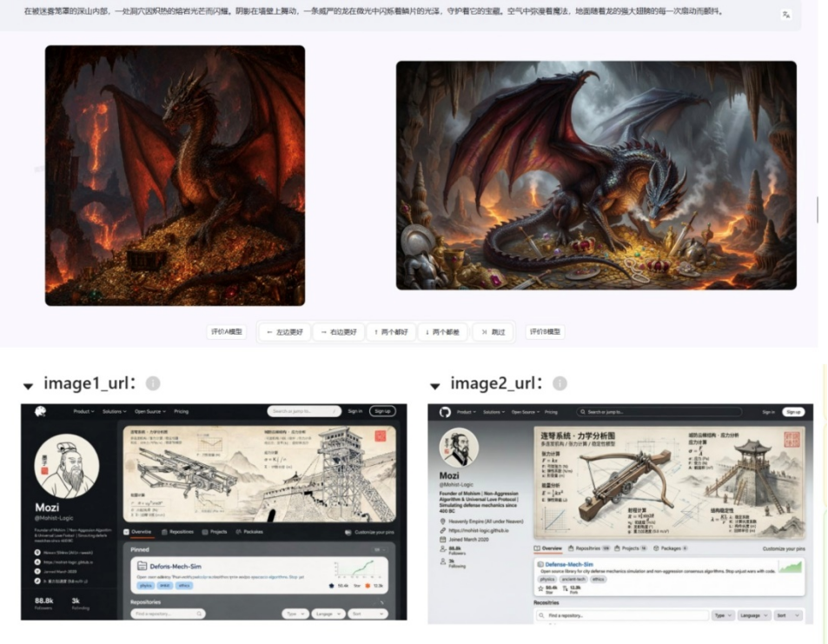The height and width of the screenshot is (644, 828).
Task: Collapse the image2_url section triangle
Action: pos(435,386)
